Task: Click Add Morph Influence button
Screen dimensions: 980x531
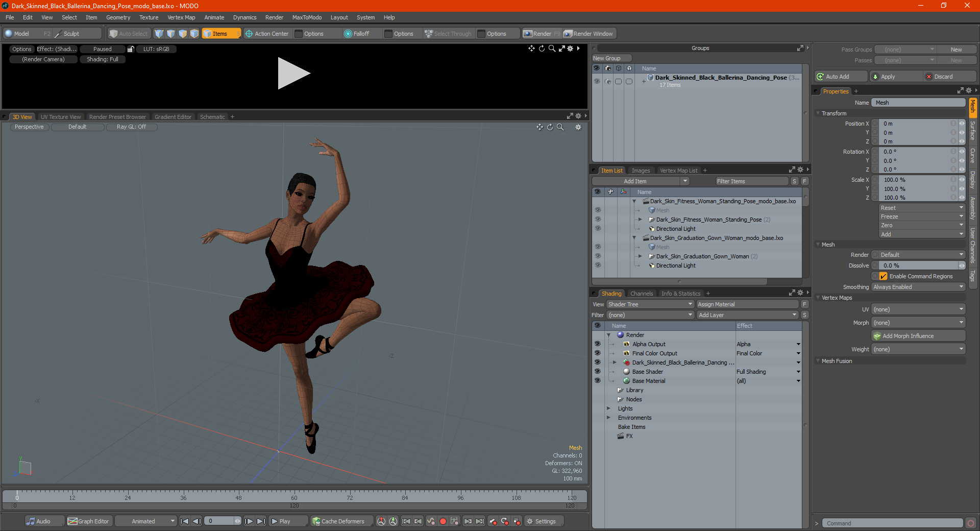Action: 918,336
